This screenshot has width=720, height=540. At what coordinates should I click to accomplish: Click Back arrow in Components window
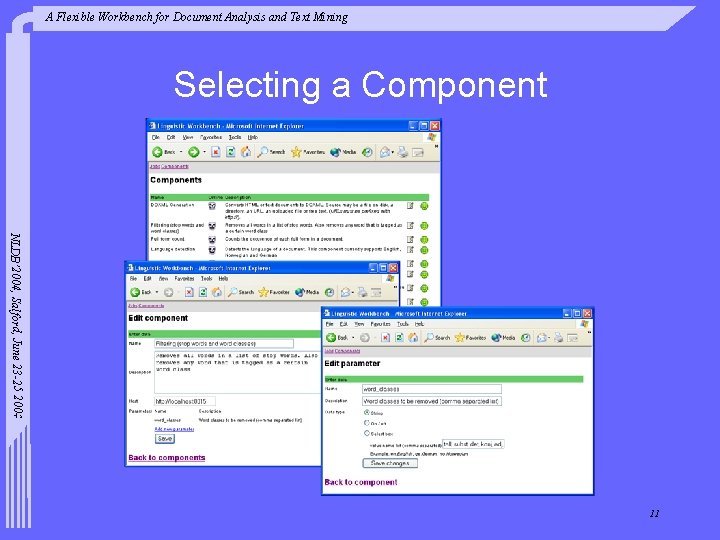coord(158,152)
